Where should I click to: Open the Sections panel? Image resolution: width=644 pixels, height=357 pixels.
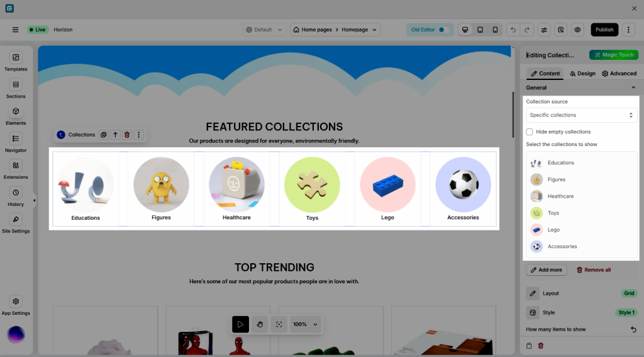coord(16,88)
